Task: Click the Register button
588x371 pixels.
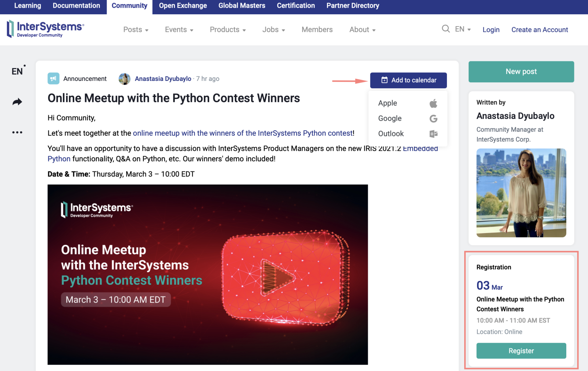Action: pos(521,351)
